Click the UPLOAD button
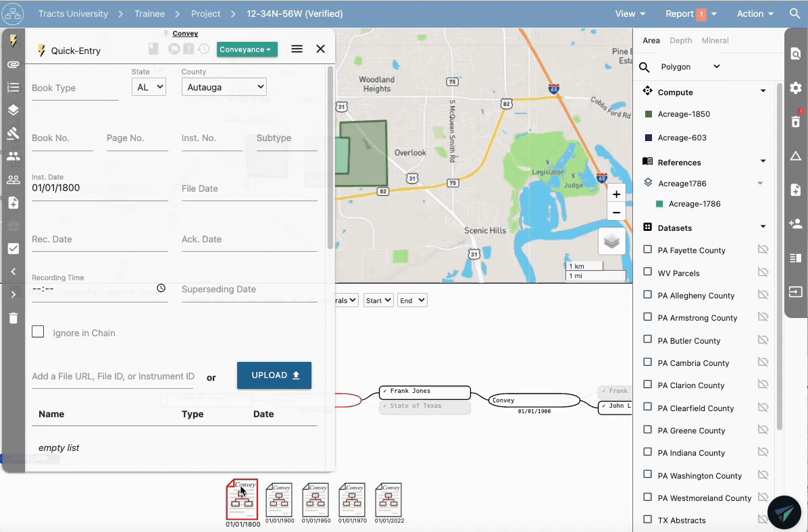Image resolution: width=808 pixels, height=532 pixels. click(x=274, y=375)
